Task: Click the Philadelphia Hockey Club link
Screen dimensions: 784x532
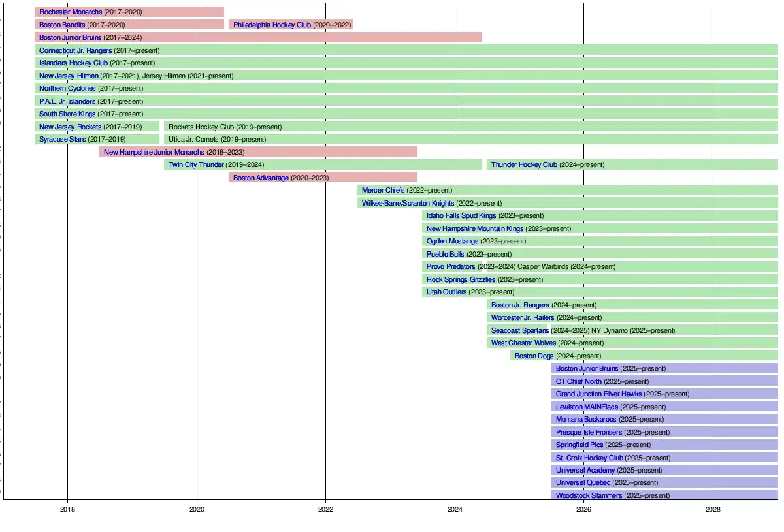Action: (272, 25)
